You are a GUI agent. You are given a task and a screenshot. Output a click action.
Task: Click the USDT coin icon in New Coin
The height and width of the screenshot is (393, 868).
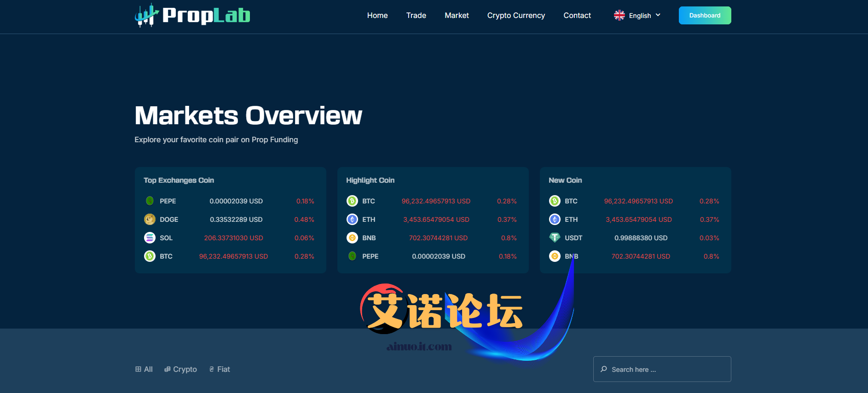[x=555, y=238]
